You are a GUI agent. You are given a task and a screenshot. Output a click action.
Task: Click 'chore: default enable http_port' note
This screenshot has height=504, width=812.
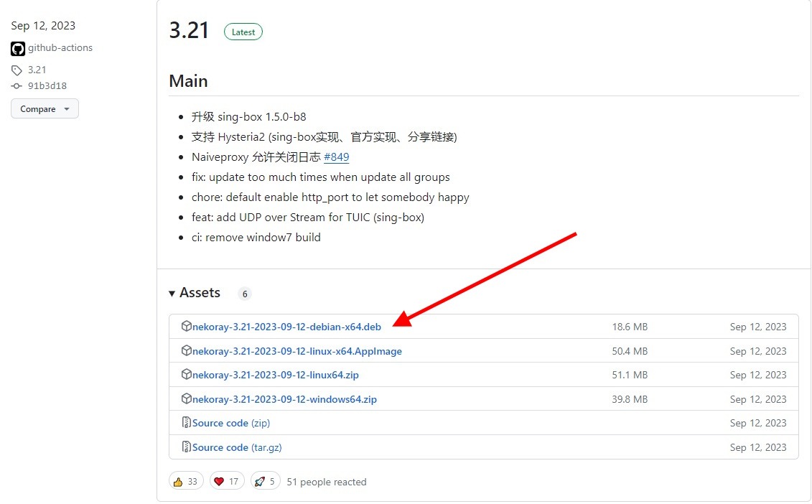[330, 197]
